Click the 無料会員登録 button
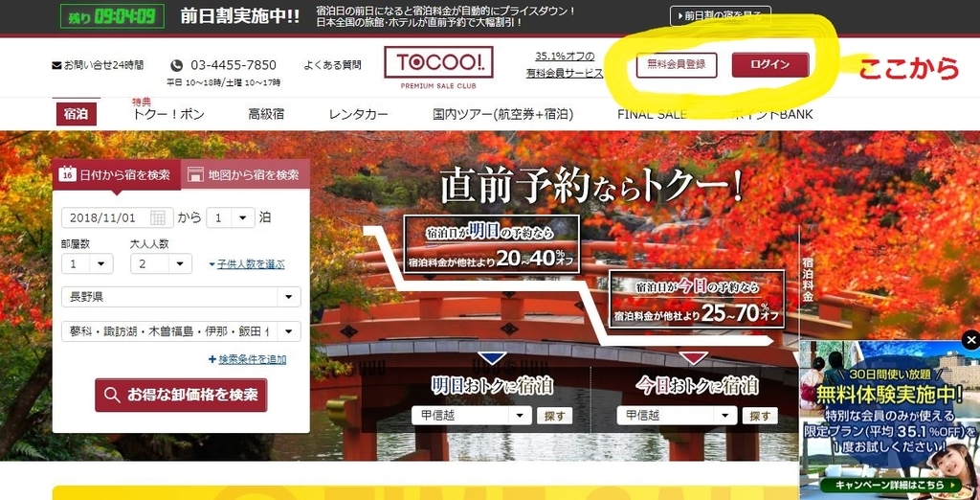This screenshot has height=500, width=980. [677, 64]
